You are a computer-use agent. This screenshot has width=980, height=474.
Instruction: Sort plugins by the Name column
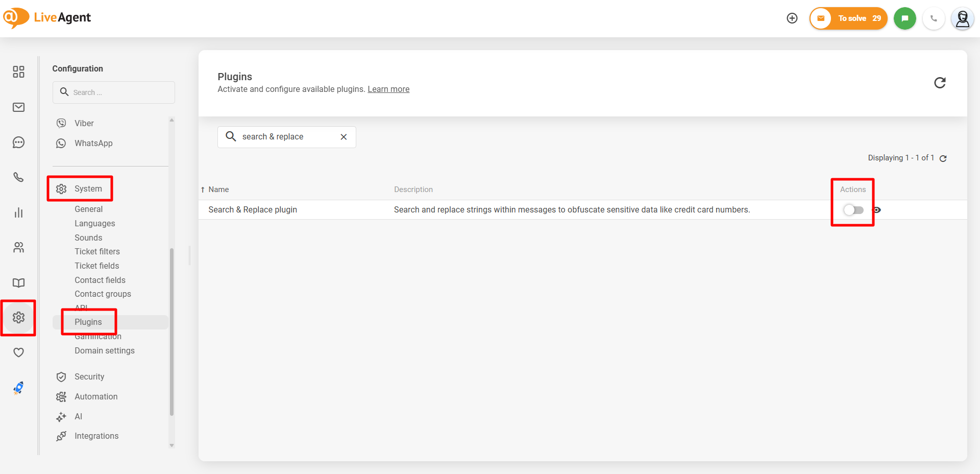pyautogui.click(x=218, y=189)
